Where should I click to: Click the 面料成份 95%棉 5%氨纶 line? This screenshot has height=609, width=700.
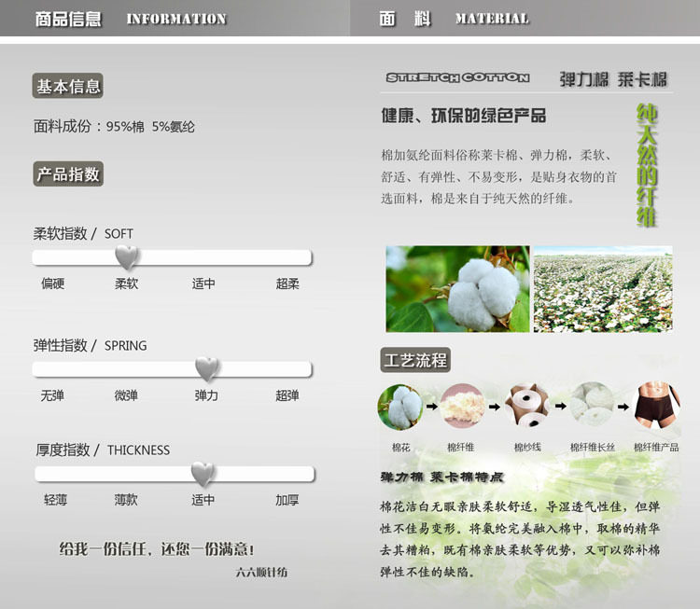[114, 126]
